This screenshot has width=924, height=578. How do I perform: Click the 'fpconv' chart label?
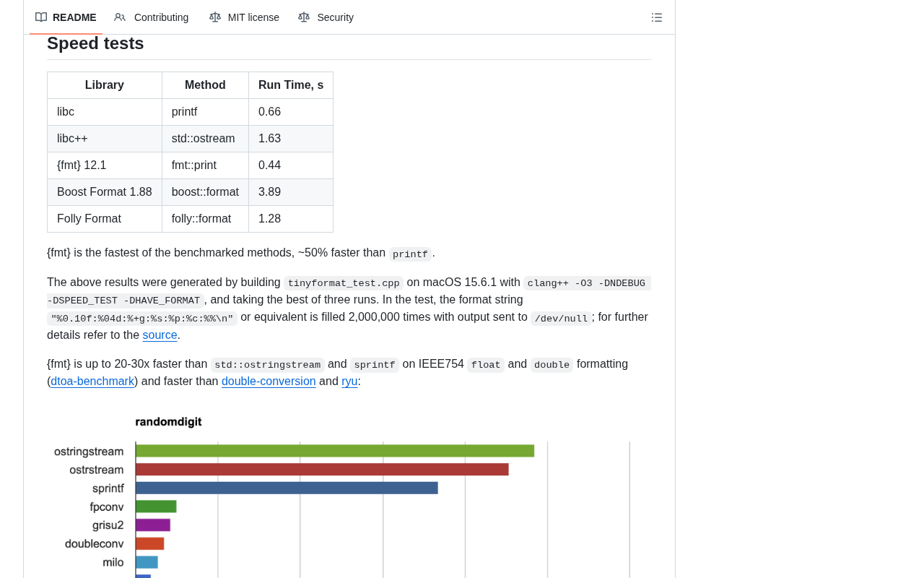[x=107, y=506]
